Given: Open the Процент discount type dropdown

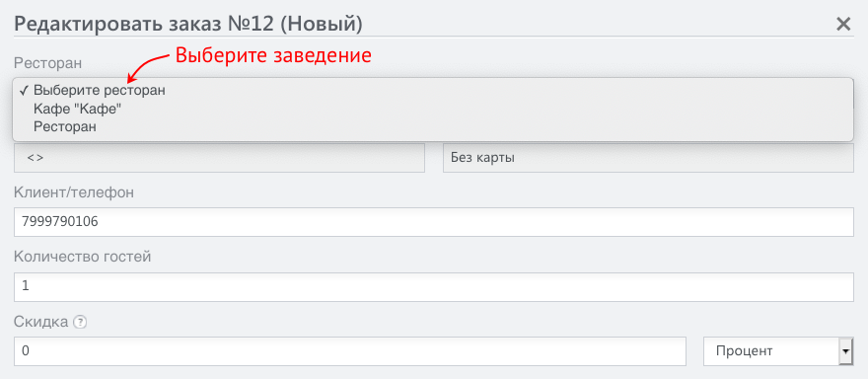Looking at the screenshot, I should pyautogui.click(x=778, y=351).
